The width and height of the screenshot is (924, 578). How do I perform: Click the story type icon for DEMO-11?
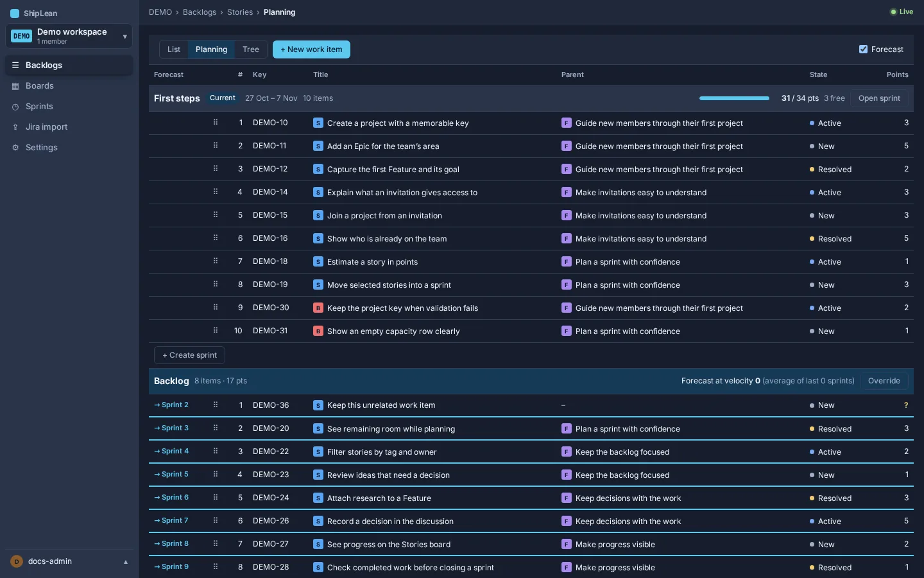tap(318, 146)
